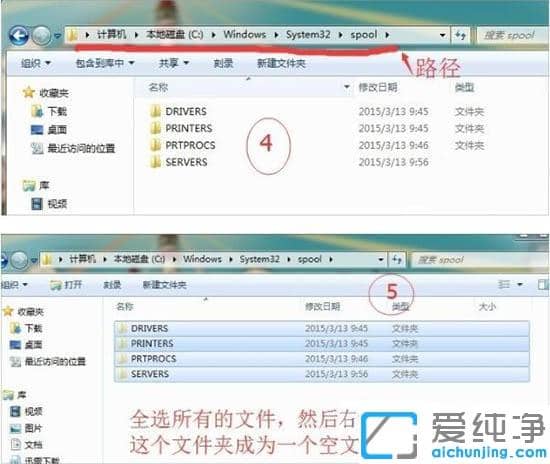Expand arrow between Windows and System32 in upper window

click(x=276, y=35)
